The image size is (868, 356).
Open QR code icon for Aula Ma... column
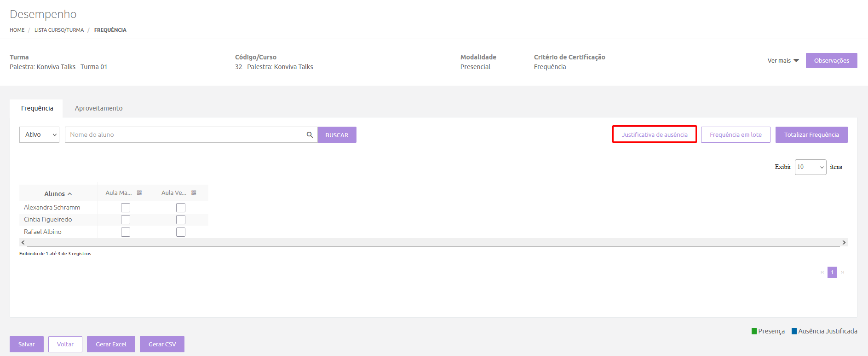139,193
